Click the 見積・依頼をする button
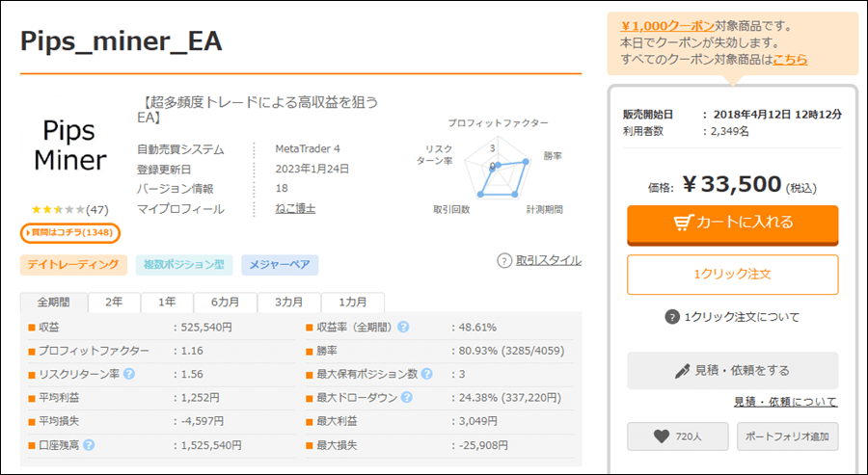The width and height of the screenshot is (868, 475). [x=732, y=371]
